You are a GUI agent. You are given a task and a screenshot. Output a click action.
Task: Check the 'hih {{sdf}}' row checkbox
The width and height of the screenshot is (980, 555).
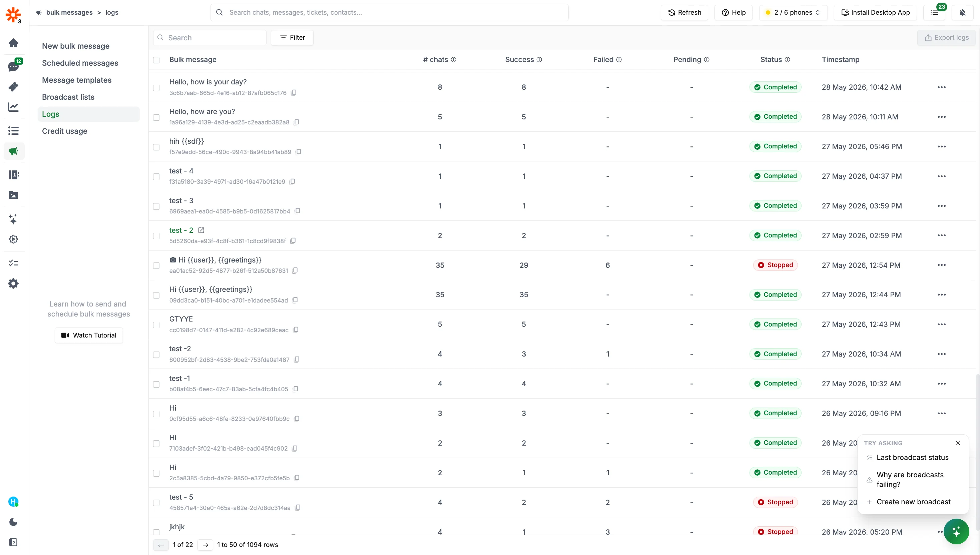pyautogui.click(x=156, y=147)
